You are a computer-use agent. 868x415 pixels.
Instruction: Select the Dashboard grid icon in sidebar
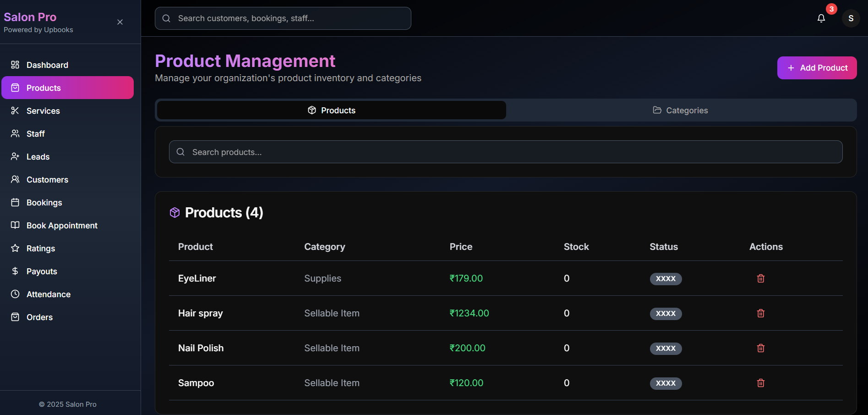[15, 65]
